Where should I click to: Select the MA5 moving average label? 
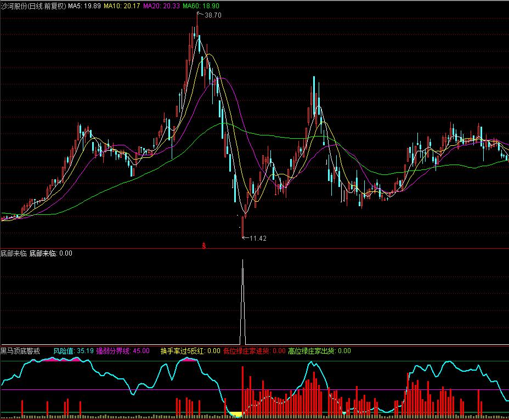[84, 5]
